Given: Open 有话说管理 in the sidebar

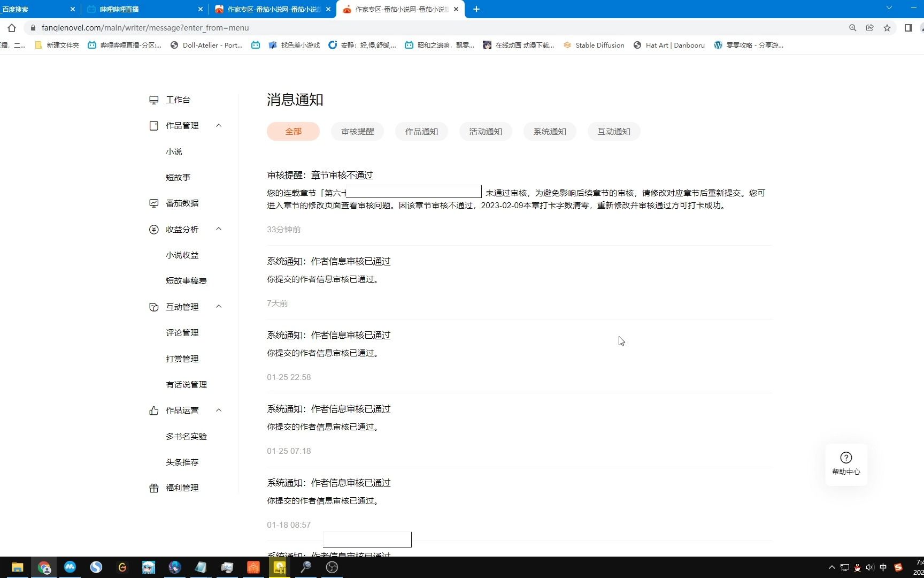Looking at the screenshot, I should pos(186,385).
